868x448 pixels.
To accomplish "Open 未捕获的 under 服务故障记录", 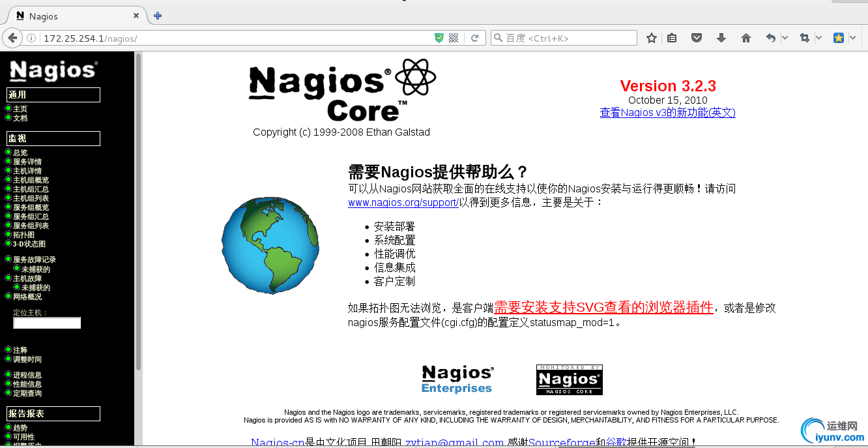I will 36,269.
